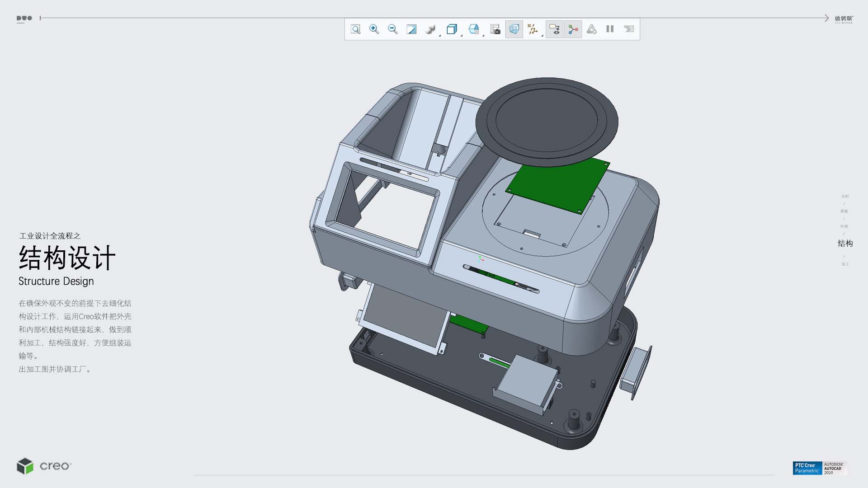This screenshot has height=488, width=868.
Task: Switch to the 结构 section
Action: [x=845, y=244]
